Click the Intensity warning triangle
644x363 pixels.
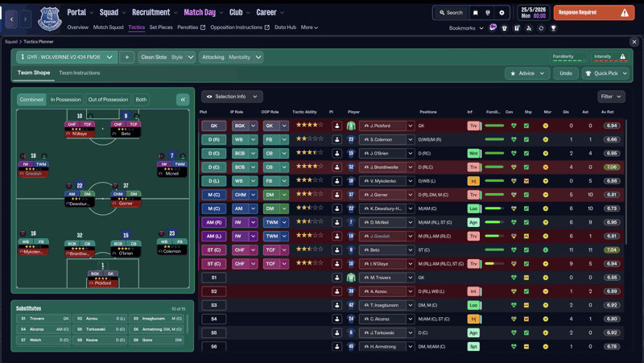622,56
